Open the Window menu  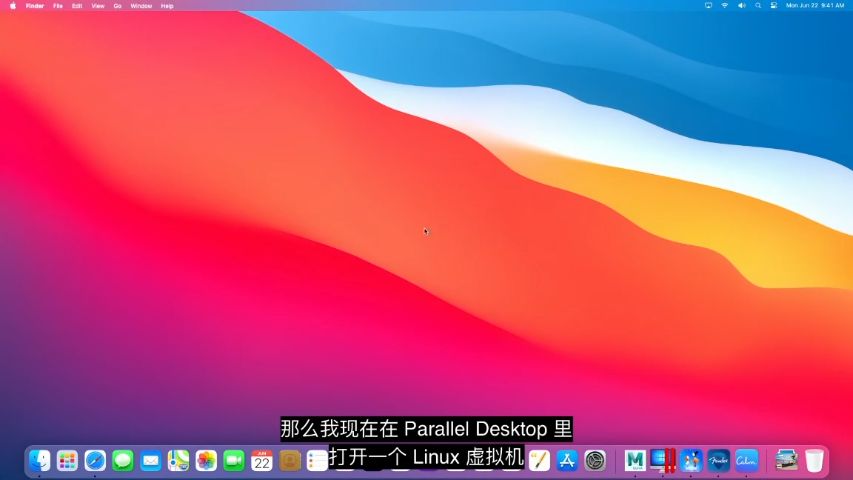point(141,5)
